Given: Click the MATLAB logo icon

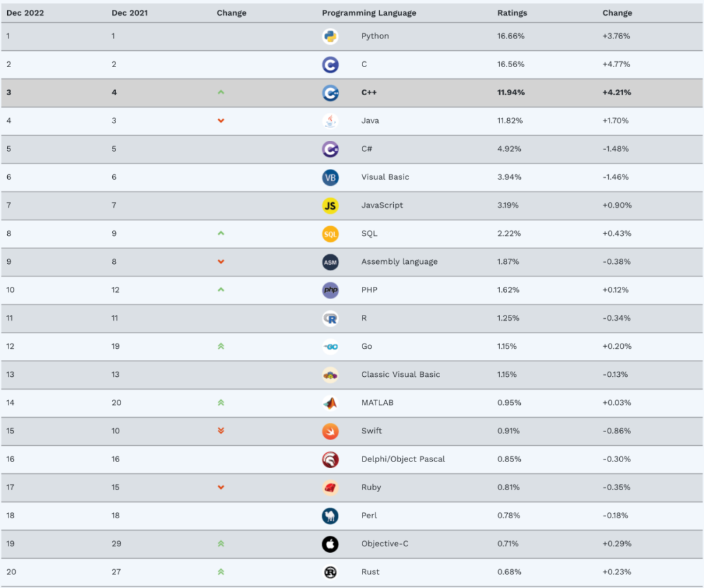Looking at the screenshot, I should pos(330,403).
